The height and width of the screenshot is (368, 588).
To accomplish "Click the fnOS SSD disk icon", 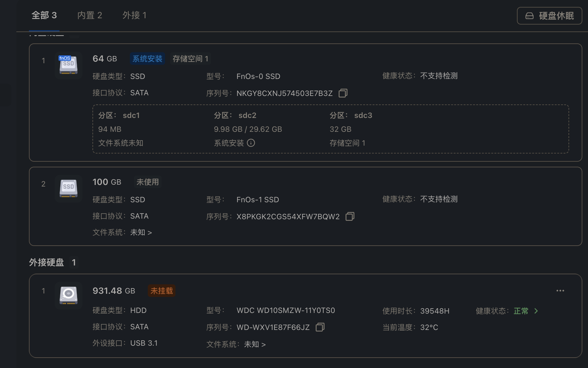I will 69,65.
